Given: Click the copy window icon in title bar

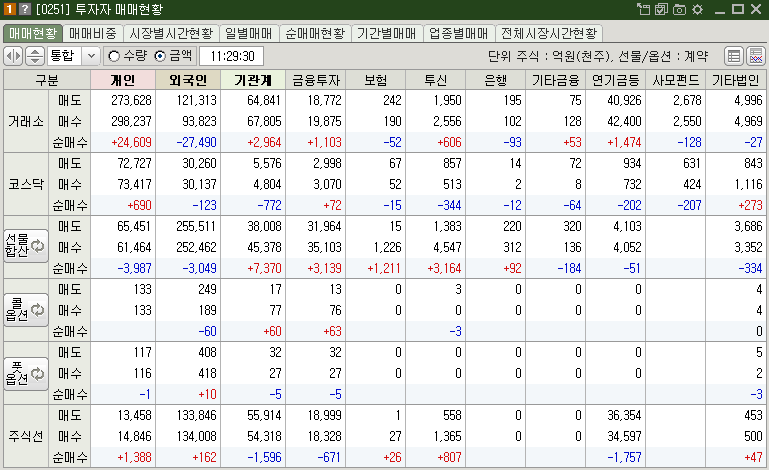Looking at the screenshot, I should [x=643, y=9].
